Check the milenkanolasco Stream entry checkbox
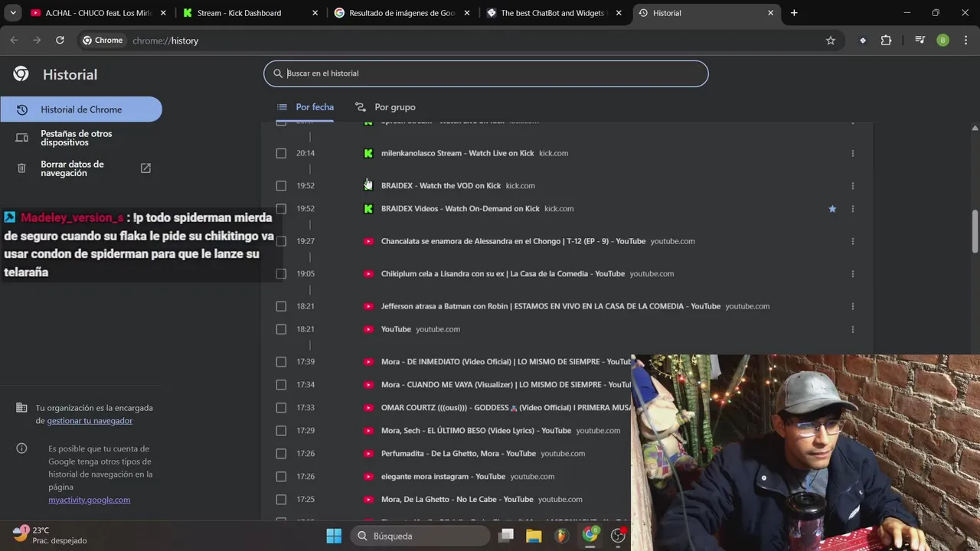The width and height of the screenshot is (980, 551). (281, 153)
